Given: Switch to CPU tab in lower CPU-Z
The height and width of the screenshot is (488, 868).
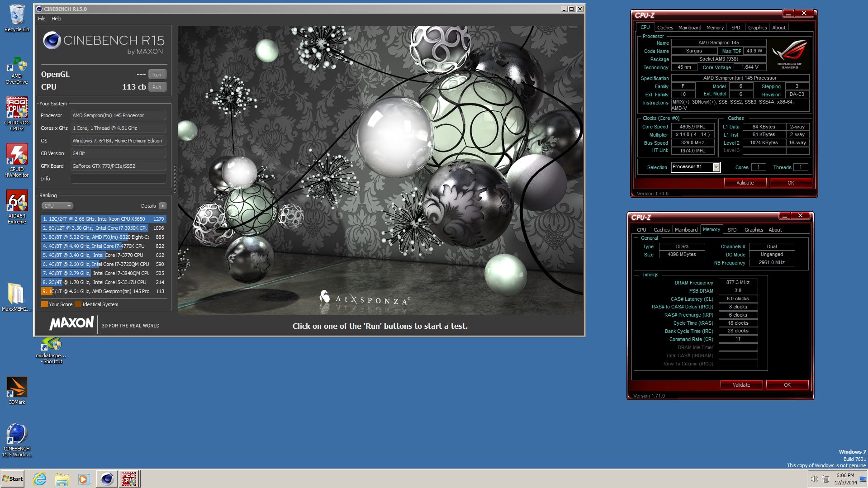Looking at the screenshot, I should point(641,230).
